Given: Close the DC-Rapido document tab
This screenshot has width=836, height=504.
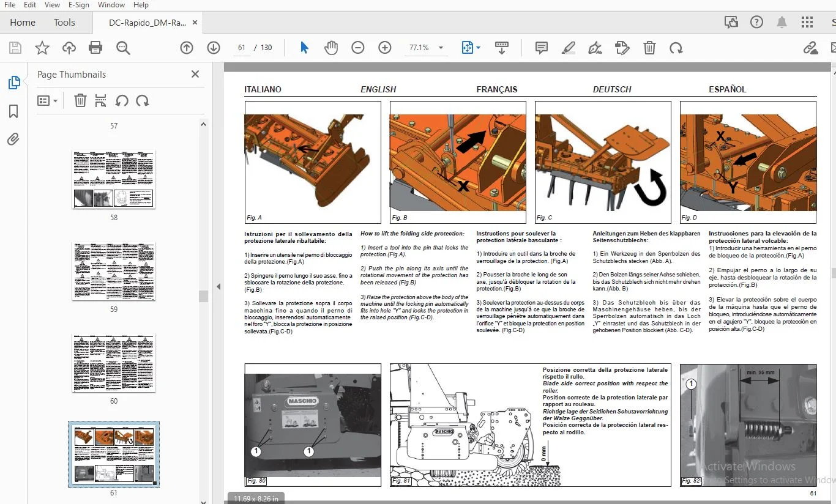Looking at the screenshot, I should point(195,22).
